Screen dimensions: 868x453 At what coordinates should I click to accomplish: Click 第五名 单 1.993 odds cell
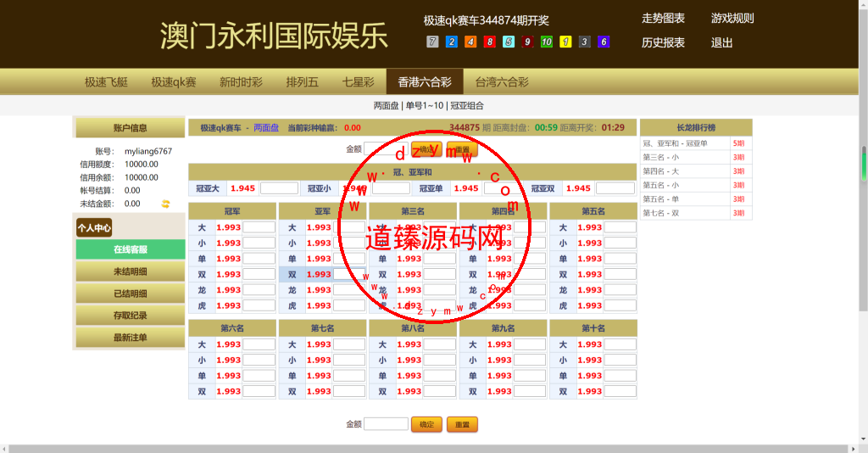pyautogui.click(x=590, y=258)
